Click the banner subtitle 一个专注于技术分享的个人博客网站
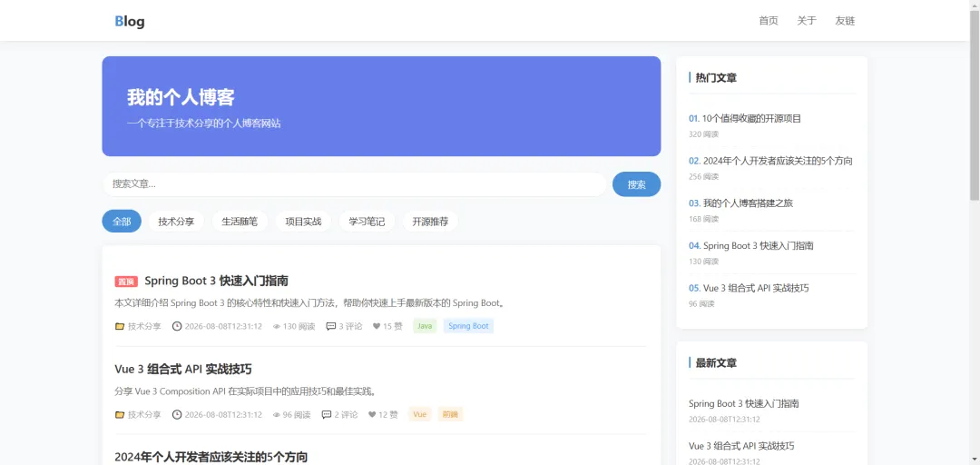This screenshot has height=465, width=980. pyautogui.click(x=204, y=124)
